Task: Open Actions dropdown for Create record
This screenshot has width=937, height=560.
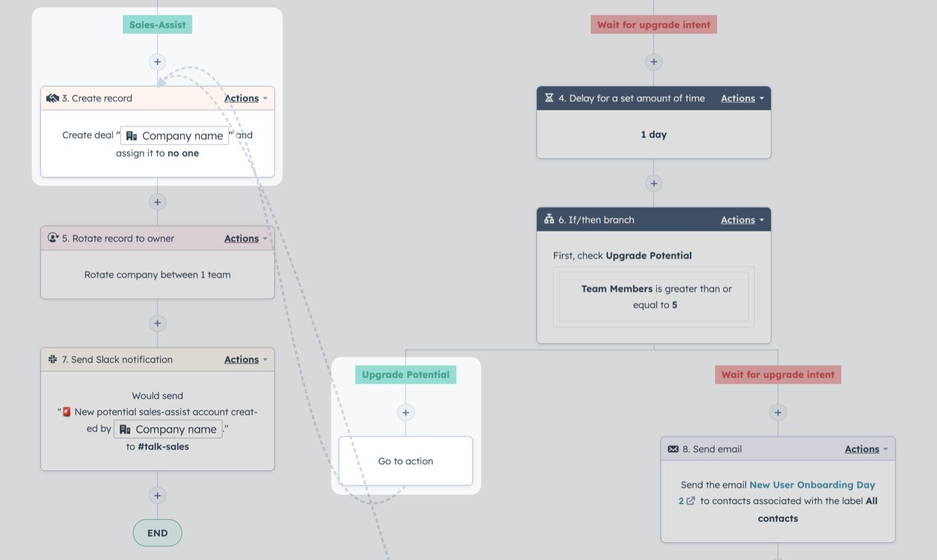Action: pyautogui.click(x=246, y=98)
